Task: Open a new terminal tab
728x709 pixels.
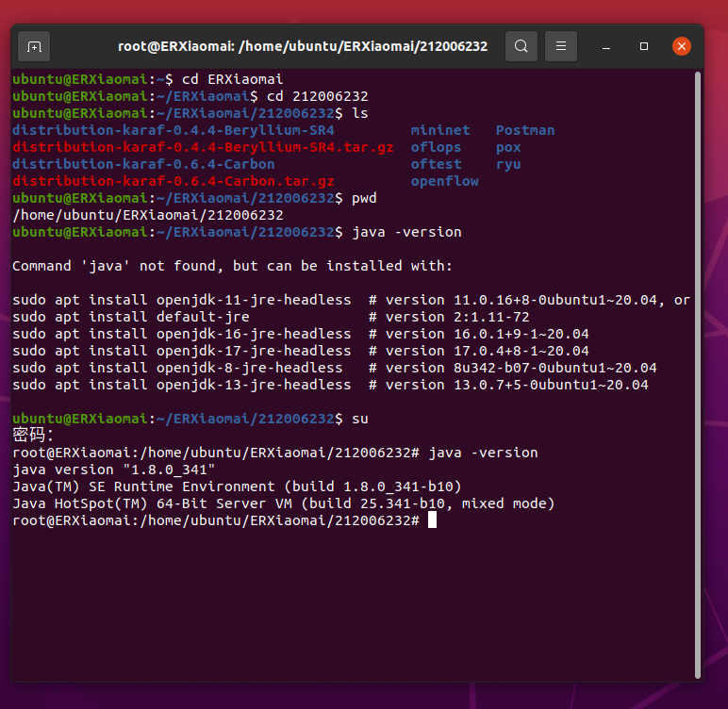Action: (x=34, y=46)
